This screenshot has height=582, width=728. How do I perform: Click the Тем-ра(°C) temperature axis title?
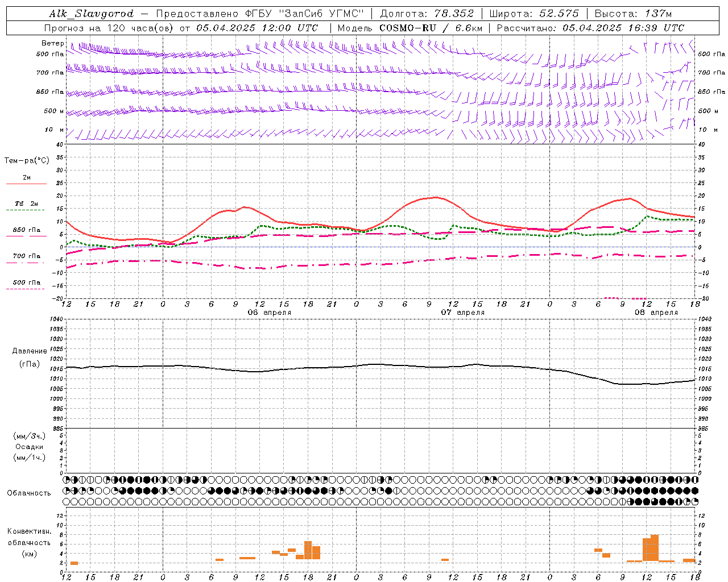[27, 161]
